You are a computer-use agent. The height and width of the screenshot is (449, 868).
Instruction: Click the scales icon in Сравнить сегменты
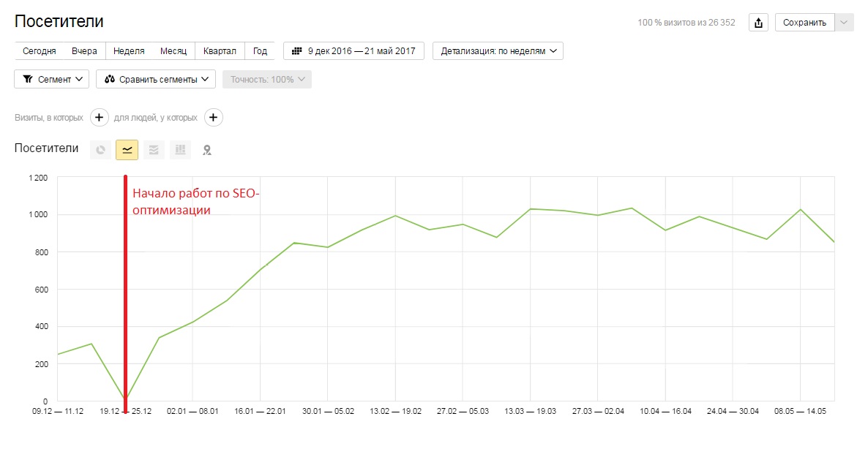pos(110,79)
